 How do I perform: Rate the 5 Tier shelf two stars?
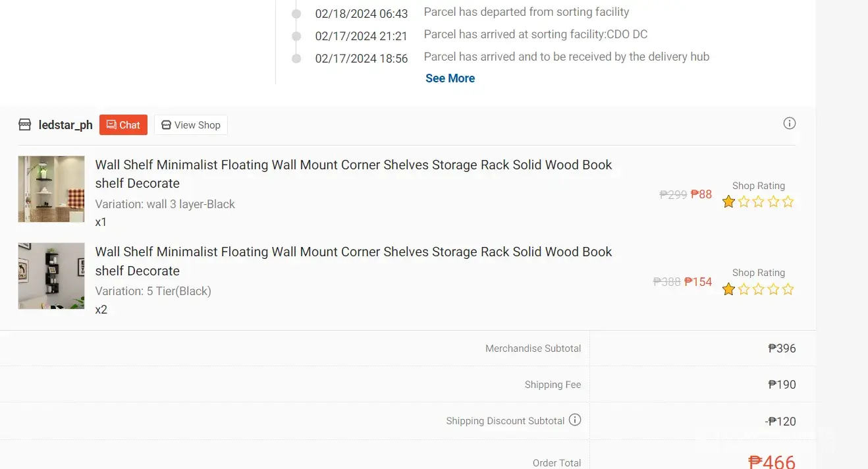pyautogui.click(x=744, y=289)
